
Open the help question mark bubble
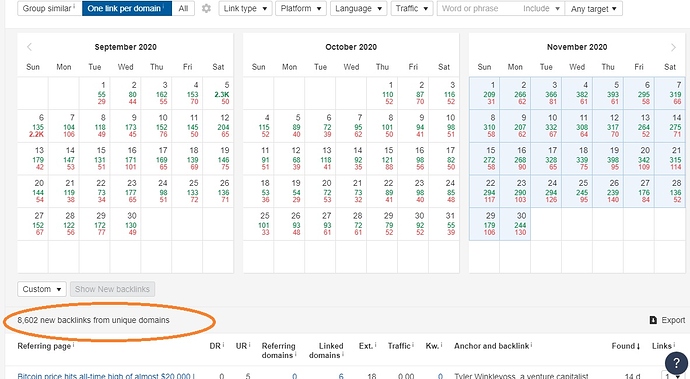[x=676, y=364]
